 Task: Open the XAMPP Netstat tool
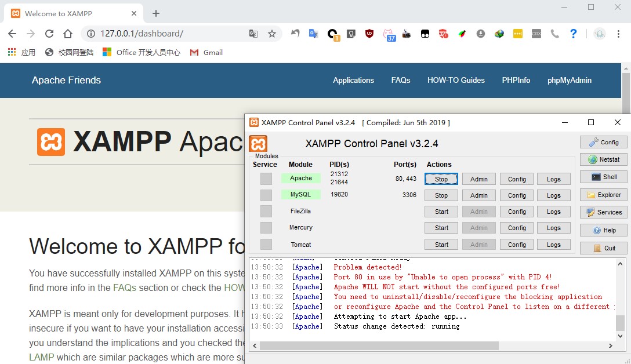tap(603, 159)
